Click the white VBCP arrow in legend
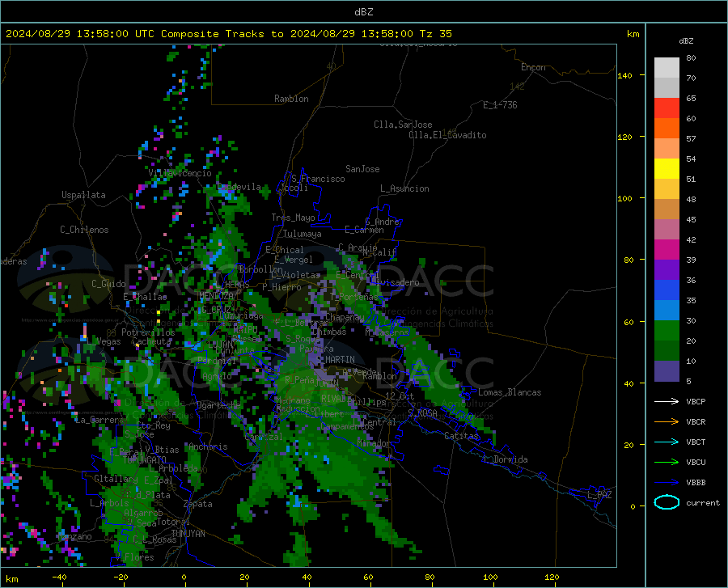This screenshot has width=728, height=588. [667, 401]
